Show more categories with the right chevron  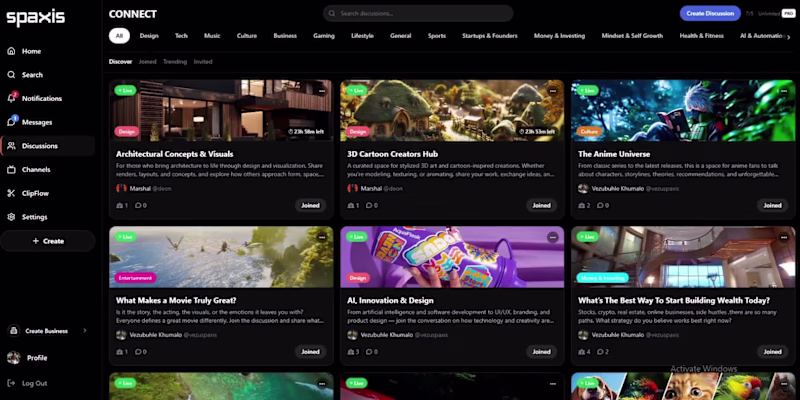point(789,37)
